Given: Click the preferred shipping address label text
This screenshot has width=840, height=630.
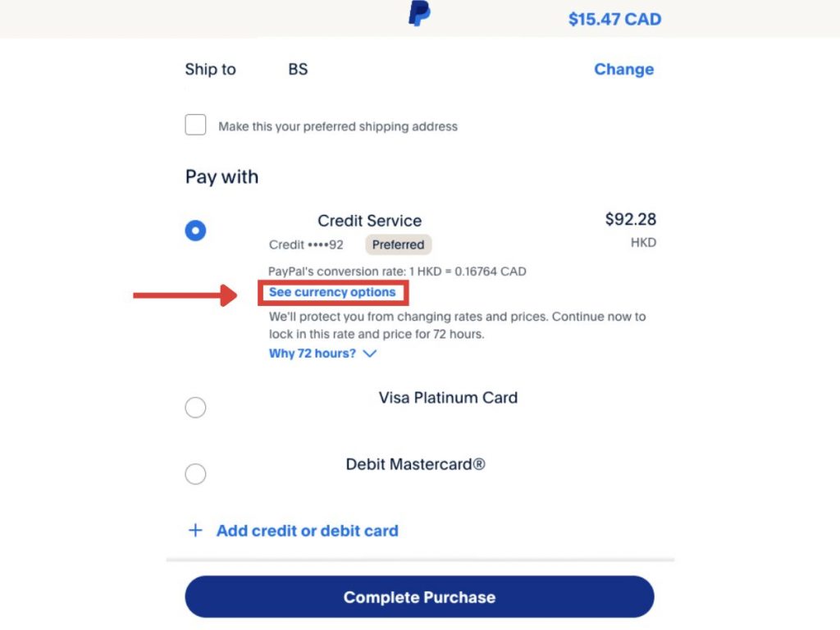Looking at the screenshot, I should coord(338,126).
